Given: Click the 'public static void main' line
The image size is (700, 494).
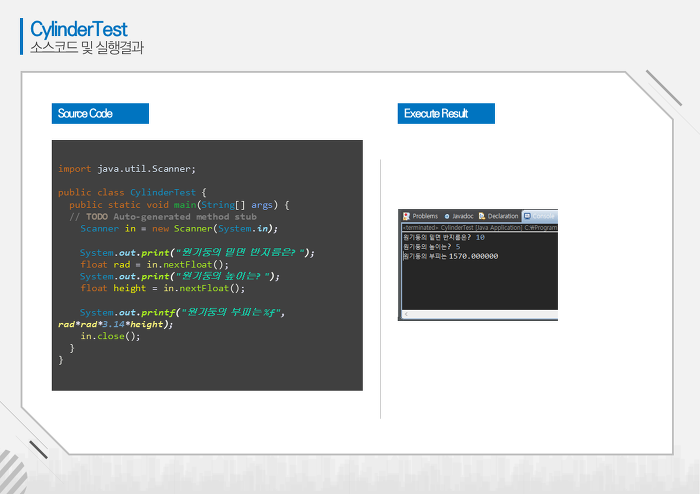Looking at the screenshot, I should click(x=179, y=205).
